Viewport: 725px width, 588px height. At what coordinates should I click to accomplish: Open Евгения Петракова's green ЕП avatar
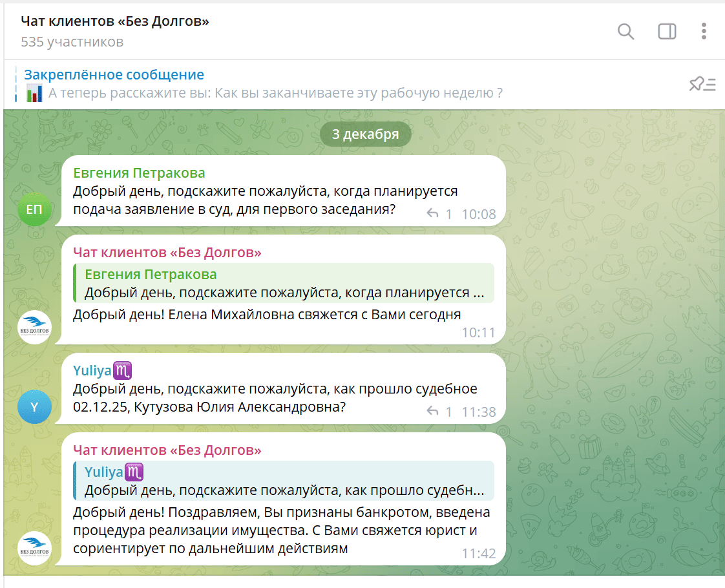(34, 209)
